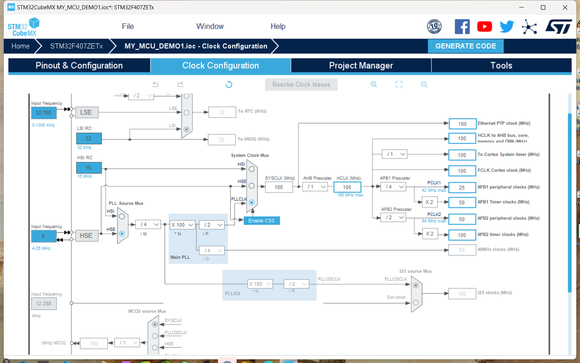Open the APB1 Prescaler /4 dropdown
The image size is (580, 363).
[393, 187]
